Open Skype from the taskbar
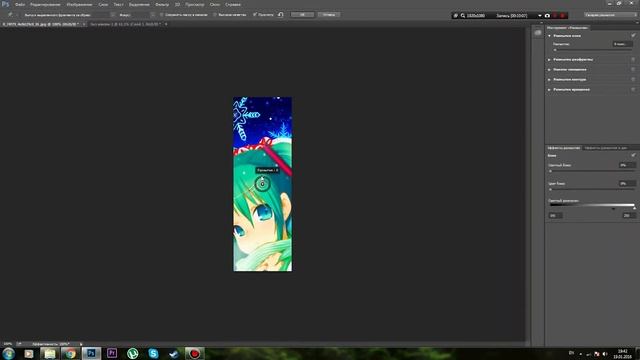This screenshot has height=360, width=640. click(153, 353)
